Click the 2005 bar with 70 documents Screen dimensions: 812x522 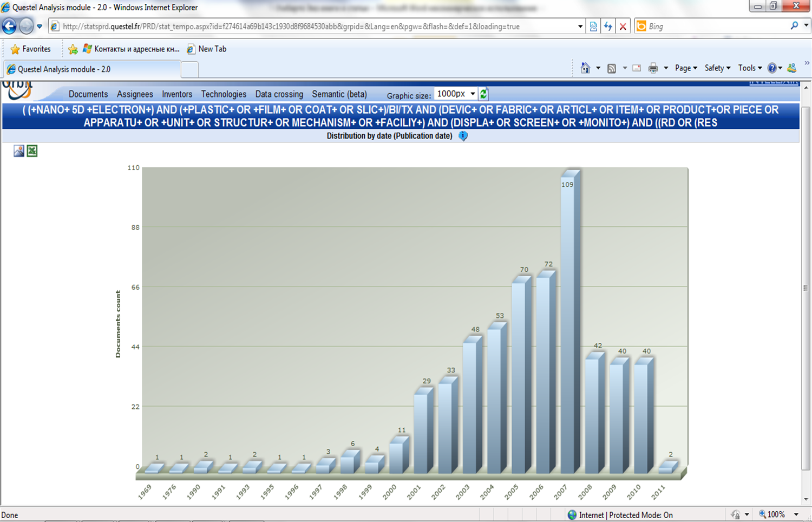coord(521,375)
